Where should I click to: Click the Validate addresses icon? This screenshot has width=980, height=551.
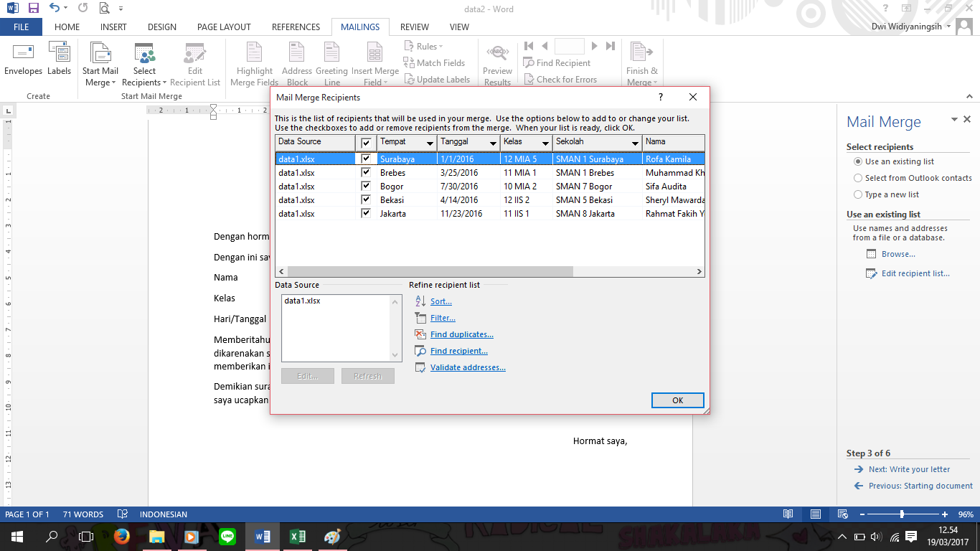(x=421, y=367)
